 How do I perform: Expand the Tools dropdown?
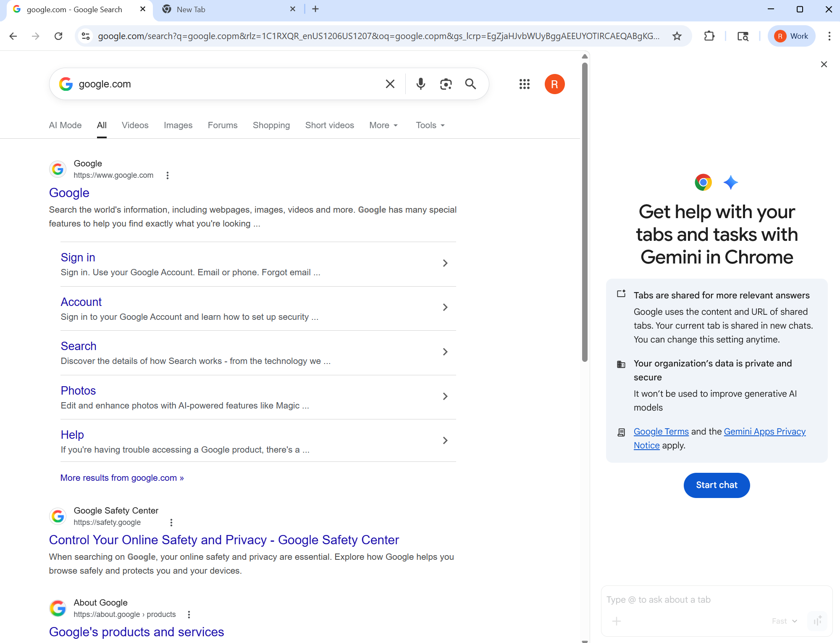(x=430, y=125)
